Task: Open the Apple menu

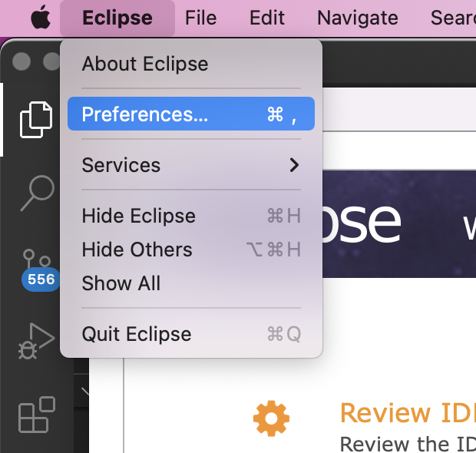Action: [x=41, y=18]
